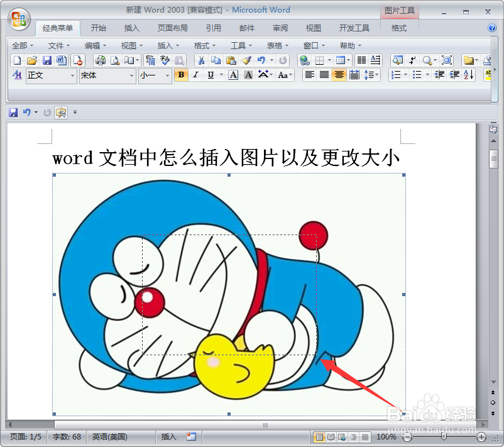The image size is (504, 447).
Task: Click the zoom out minus button
Action: point(407,437)
